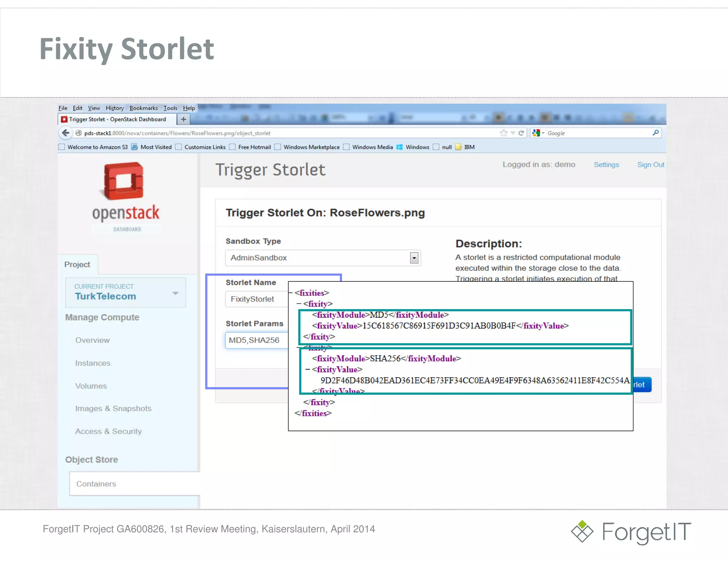Click the MD5 hash value 15C618567C86915F...
The image size is (728, 562).
439,326
